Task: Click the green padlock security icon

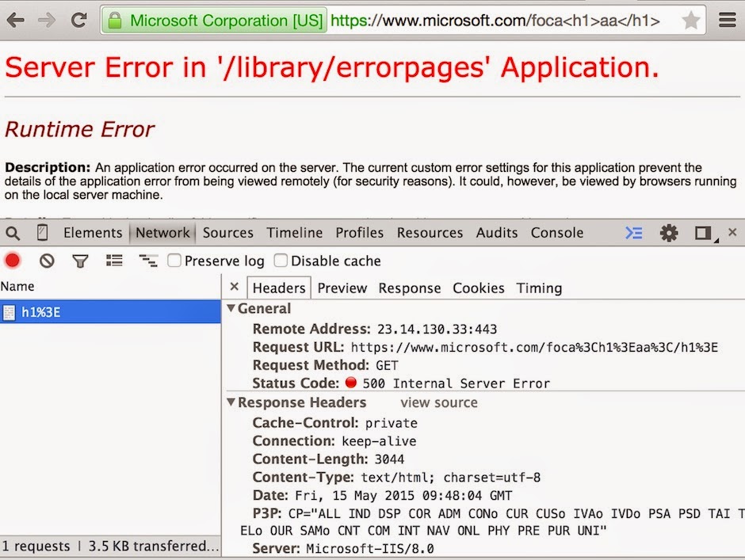Action: click(x=114, y=21)
